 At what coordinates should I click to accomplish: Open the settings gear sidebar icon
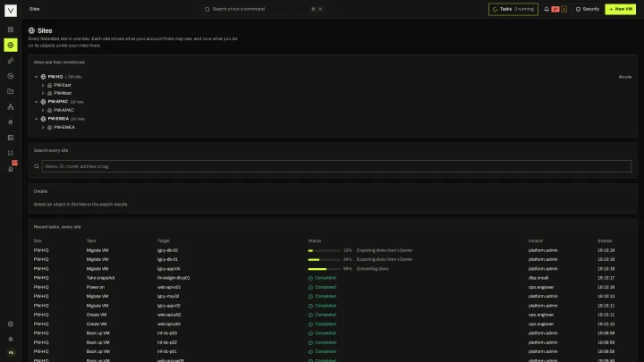11,324
